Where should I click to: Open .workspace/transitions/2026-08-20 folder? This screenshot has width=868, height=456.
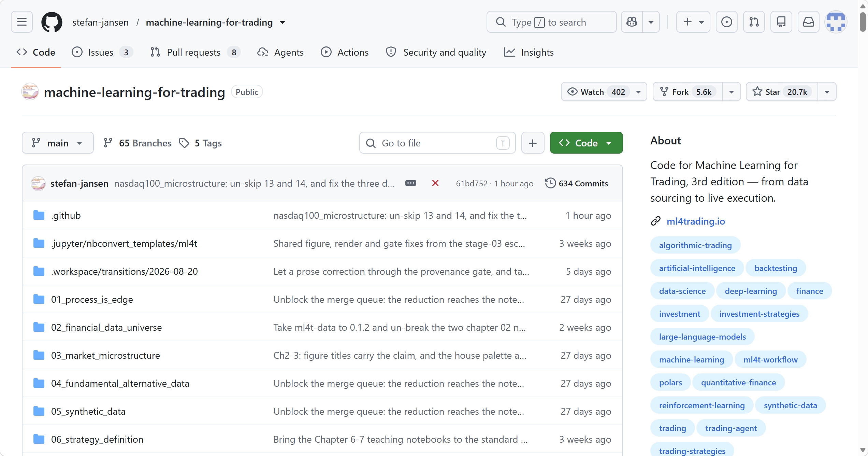pos(125,271)
